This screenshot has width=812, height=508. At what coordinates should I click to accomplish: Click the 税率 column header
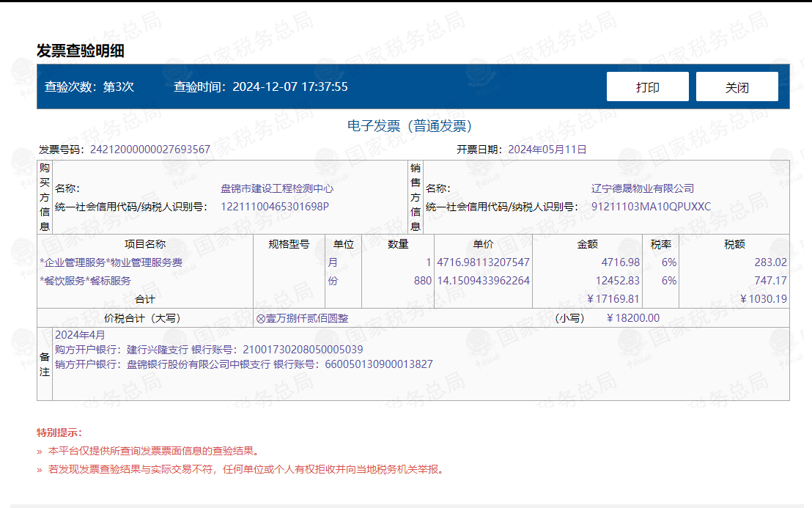click(x=661, y=244)
